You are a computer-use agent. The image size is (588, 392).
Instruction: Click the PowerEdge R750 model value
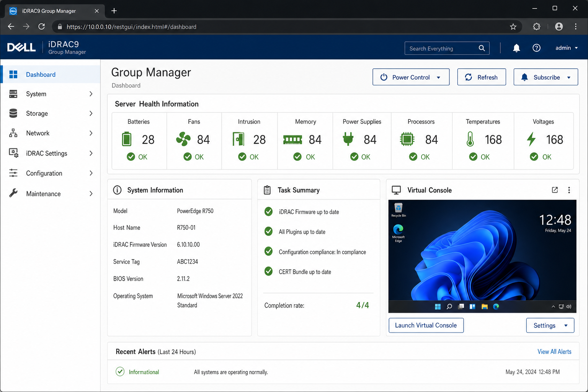(x=195, y=211)
